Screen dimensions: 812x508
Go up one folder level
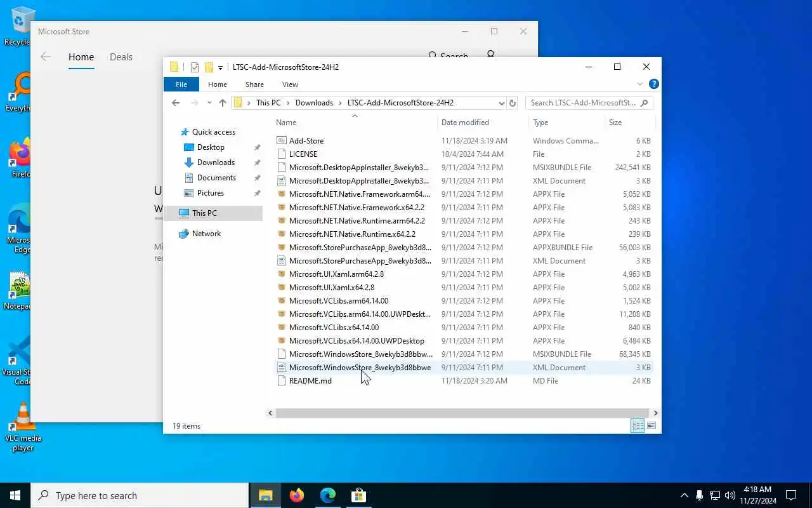pyautogui.click(x=222, y=103)
